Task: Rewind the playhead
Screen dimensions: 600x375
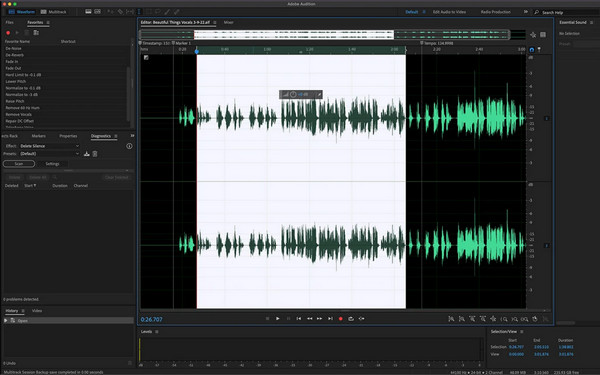Action: click(309, 319)
